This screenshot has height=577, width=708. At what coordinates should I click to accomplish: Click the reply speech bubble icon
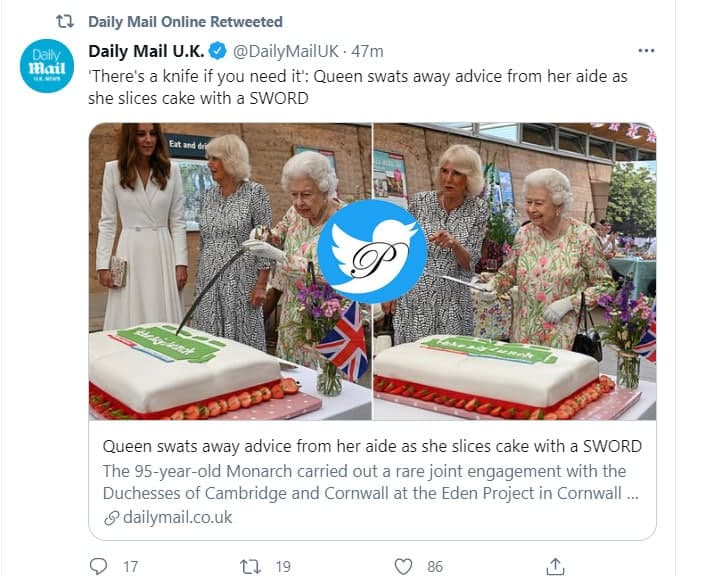point(98,566)
